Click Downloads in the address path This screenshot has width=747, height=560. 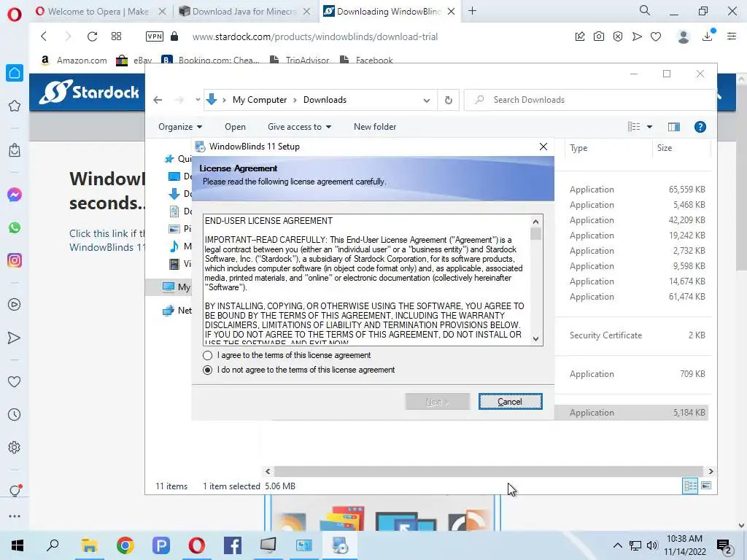pos(325,100)
